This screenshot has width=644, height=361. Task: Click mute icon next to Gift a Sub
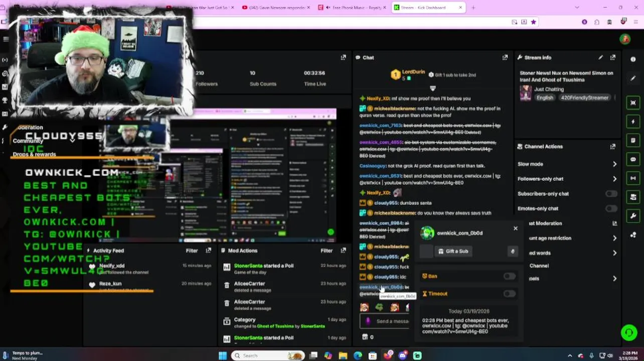click(x=512, y=251)
